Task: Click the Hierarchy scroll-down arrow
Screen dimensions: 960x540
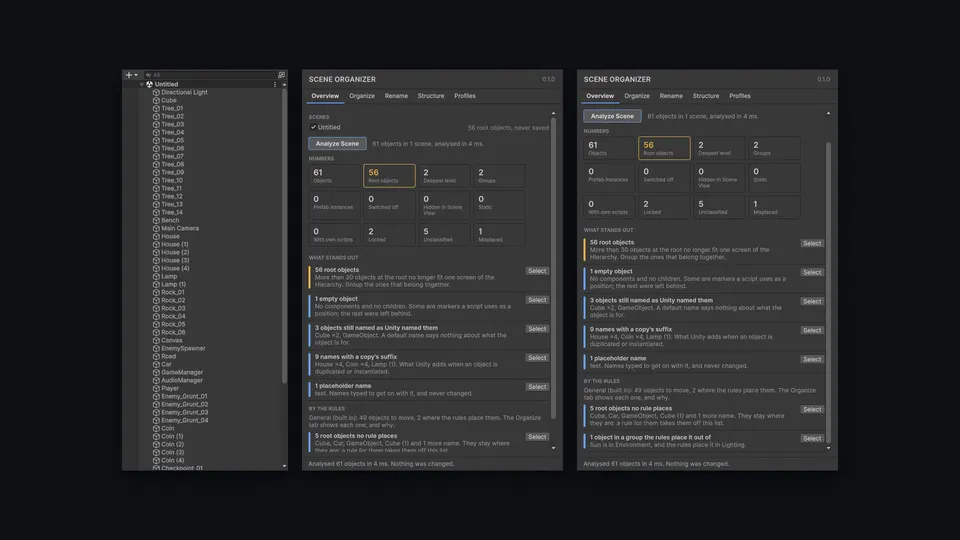Action: [x=284, y=466]
